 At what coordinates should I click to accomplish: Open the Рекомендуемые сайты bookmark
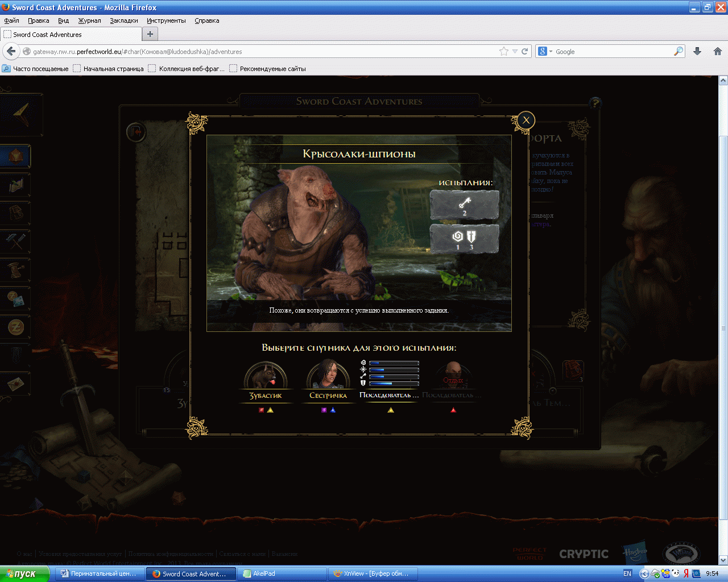click(268, 69)
